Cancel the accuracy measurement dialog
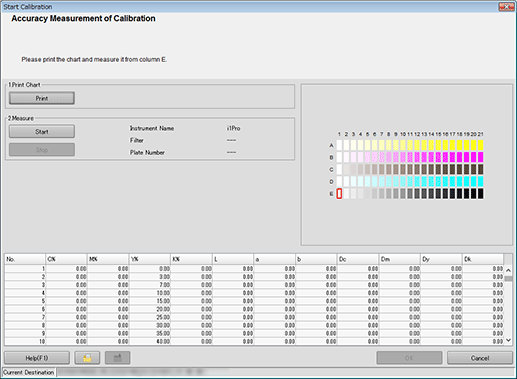This screenshot has width=517, height=379. (480, 358)
